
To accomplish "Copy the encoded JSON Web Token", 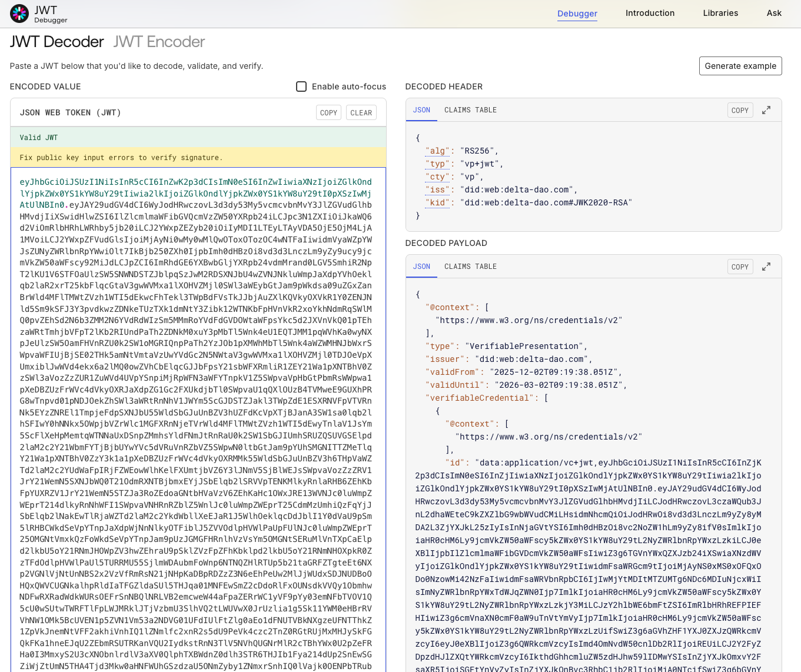I will click(328, 112).
